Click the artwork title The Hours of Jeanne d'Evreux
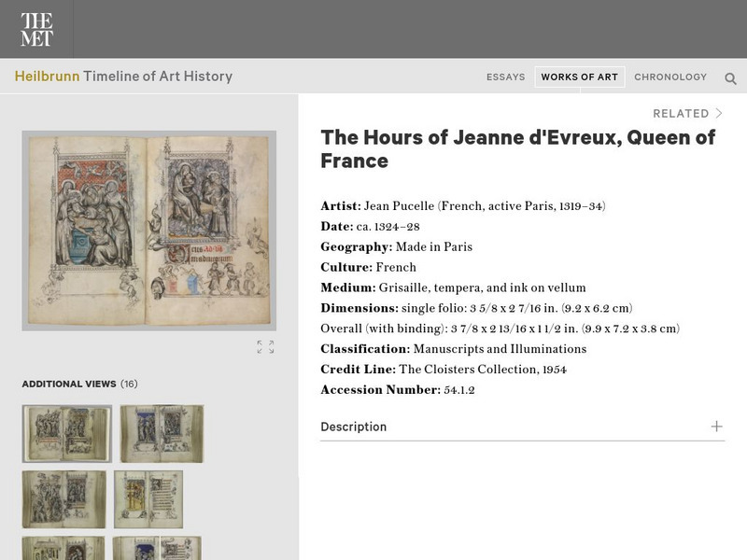Viewport: 747px width, 560px height. [518, 149]
